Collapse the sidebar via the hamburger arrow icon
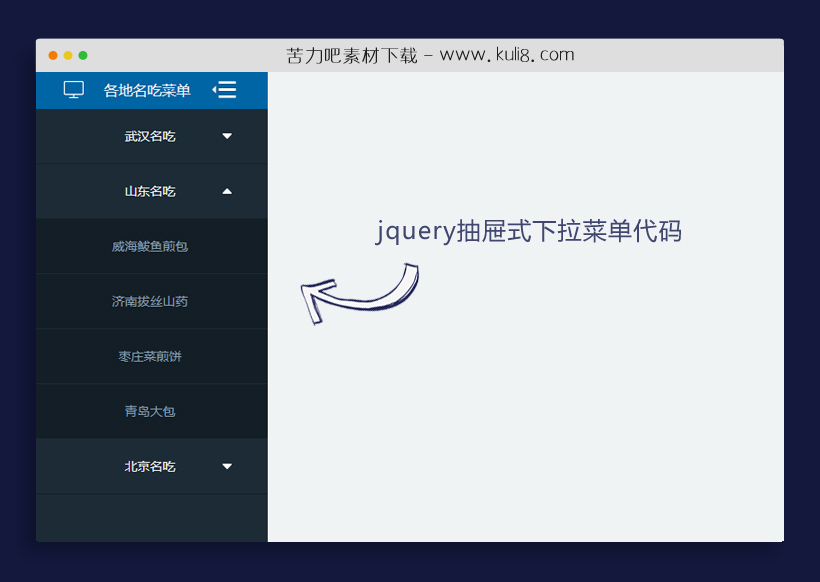The image size is (820, 582). coord(225,89)
